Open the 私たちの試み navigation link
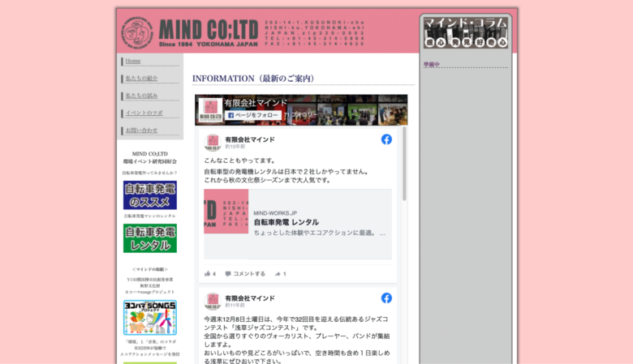The image size is (633, 364). tap(141, 96)
